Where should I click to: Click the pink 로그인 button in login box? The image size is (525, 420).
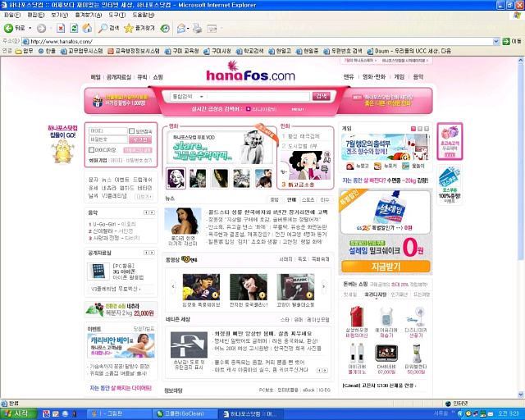coord(140,139)
